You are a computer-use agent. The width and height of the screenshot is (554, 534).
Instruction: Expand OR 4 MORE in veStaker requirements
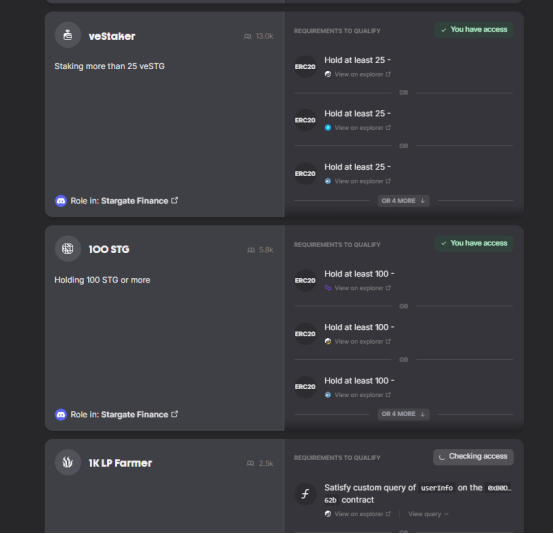coord(403,201)
